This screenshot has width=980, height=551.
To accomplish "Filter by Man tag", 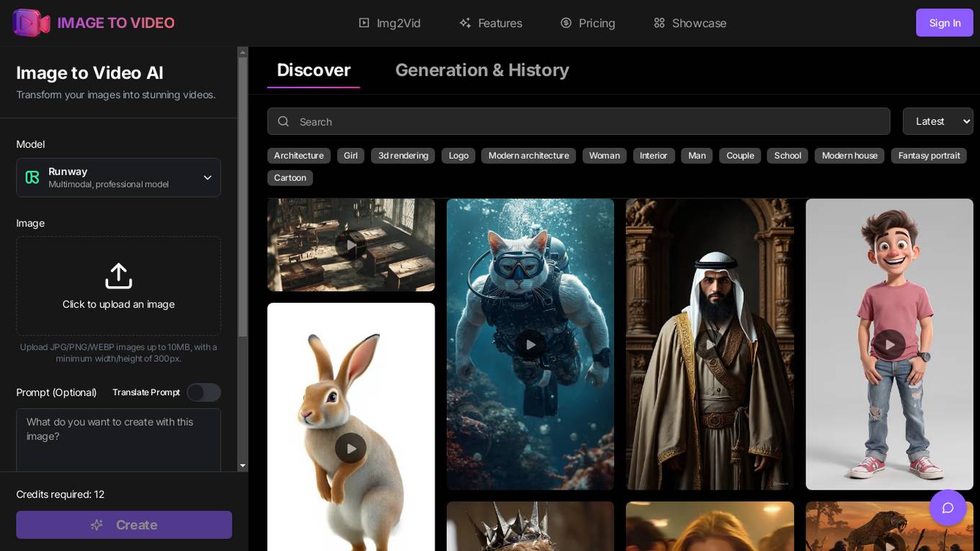I will pos(697,156).
